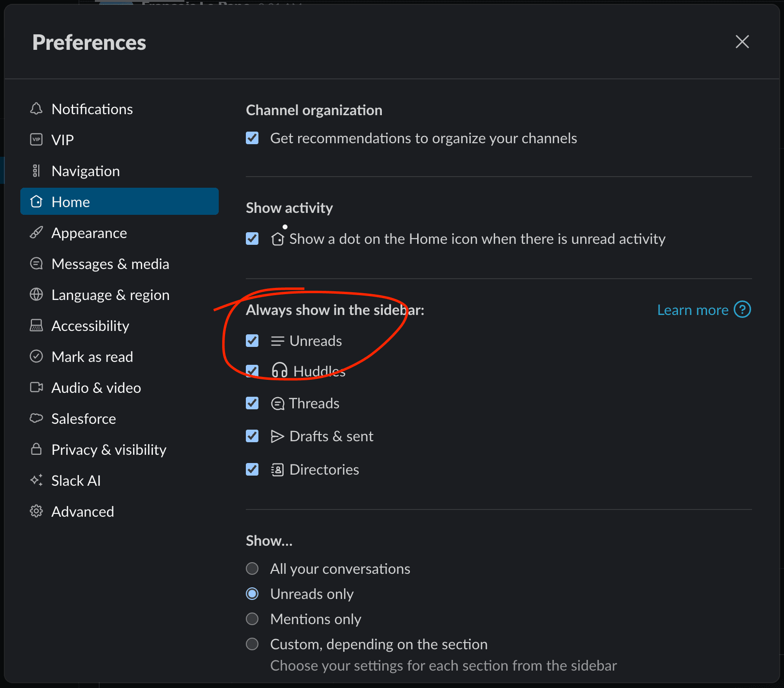Click the VIP badge icon

click(x=36, y=139)
